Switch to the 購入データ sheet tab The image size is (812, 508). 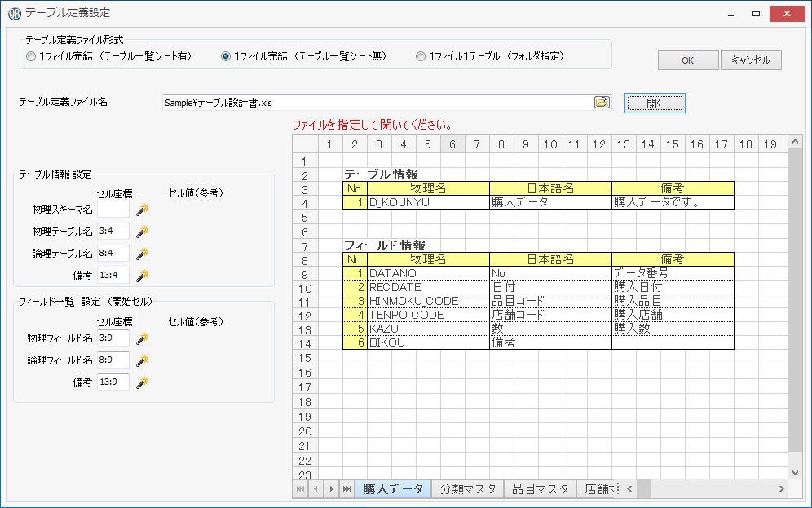pyautogui.click(x=393, y=488)
